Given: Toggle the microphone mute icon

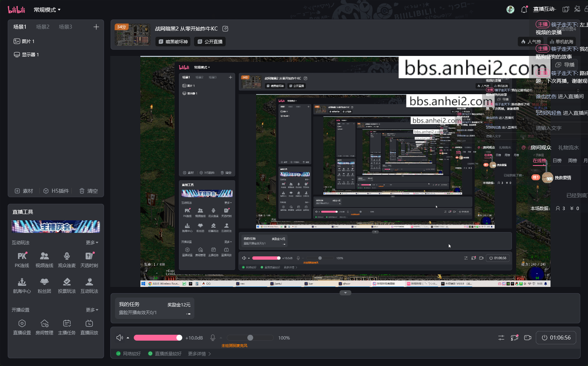Looking at the screenshot, I should click(x=213, y=338).
